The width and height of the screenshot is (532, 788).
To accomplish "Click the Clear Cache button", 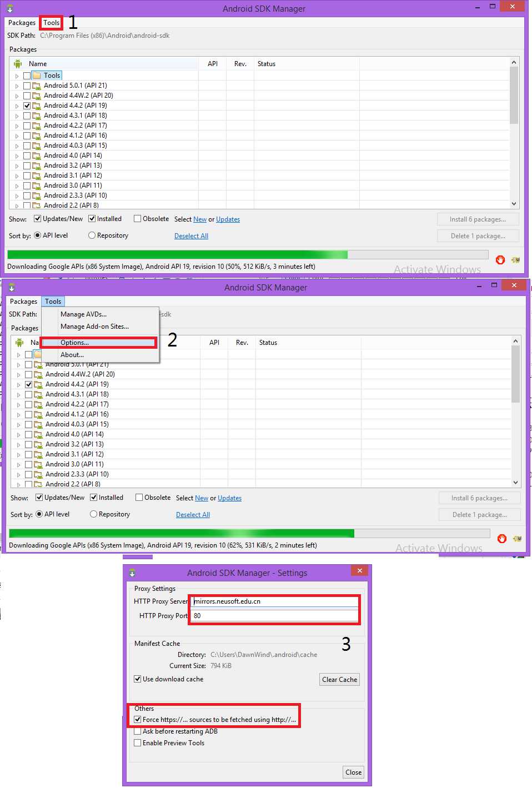I will click(340, 680).
